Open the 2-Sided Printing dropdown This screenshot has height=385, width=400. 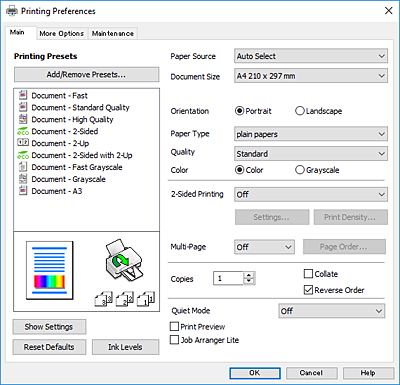(311, 194)
